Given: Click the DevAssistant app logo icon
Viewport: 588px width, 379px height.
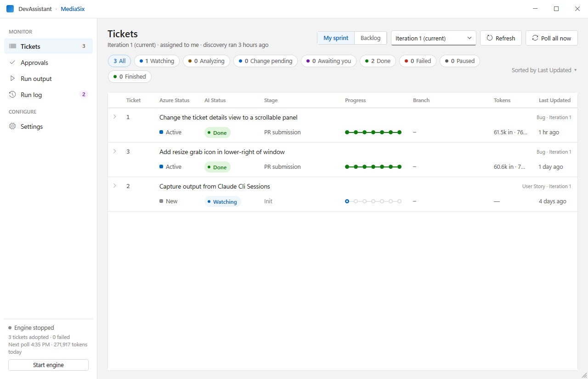Looking at the screenshot, I should pos(10,9).
